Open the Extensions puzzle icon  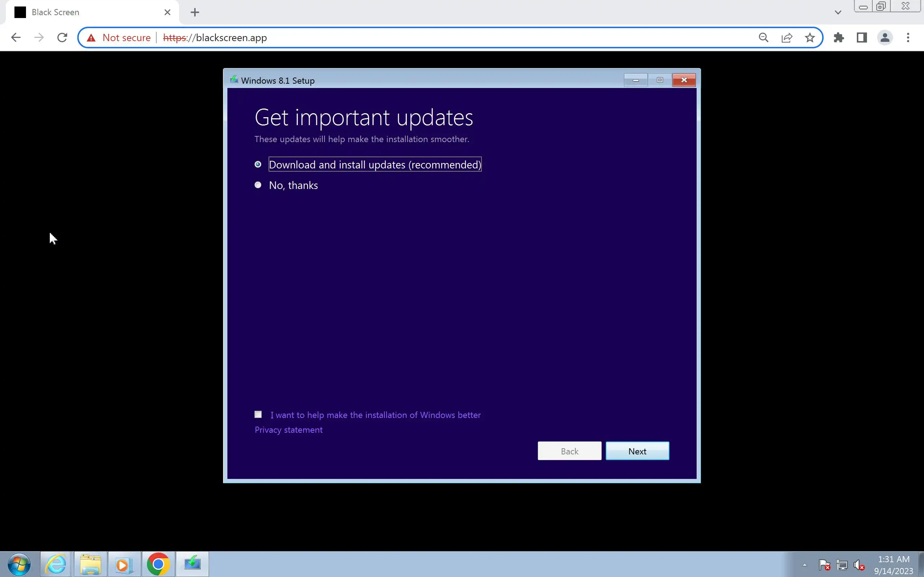(838, 38)
